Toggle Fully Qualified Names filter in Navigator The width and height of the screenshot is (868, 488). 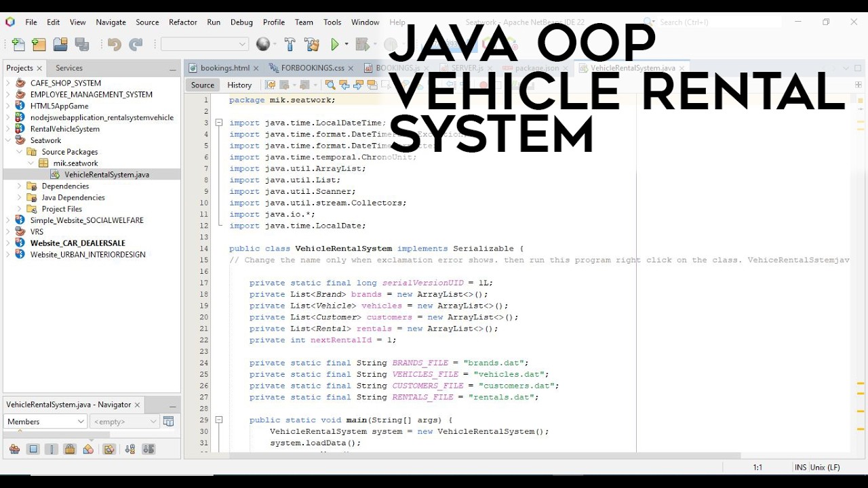click(x=108, y=449)
